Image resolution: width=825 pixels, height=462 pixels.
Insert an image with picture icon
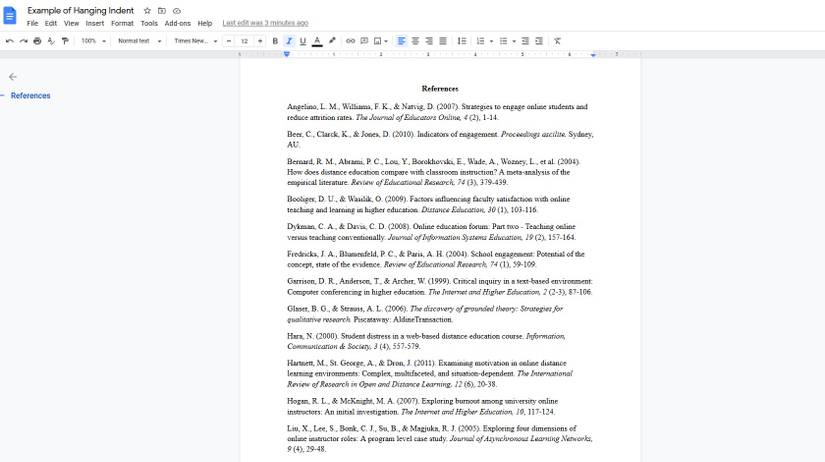(x=377, y=41)
